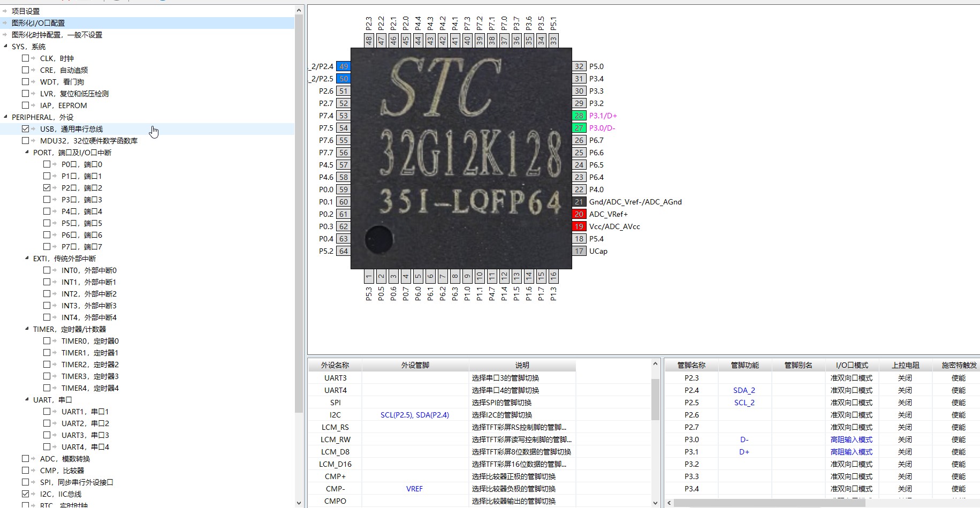Screen dimensions: 980x508
Task: Uncheck the USB peripheral checkbox
Action: point(26,129)
